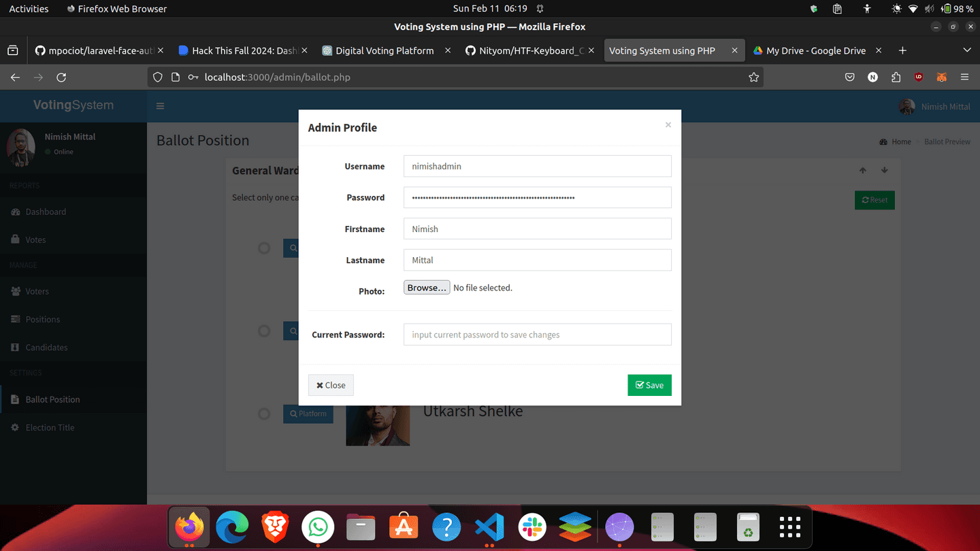Image resolution: width=980 pixels, height=551 pixels.
Task: Click the address bar URL
Action: [x=278, y=78]
